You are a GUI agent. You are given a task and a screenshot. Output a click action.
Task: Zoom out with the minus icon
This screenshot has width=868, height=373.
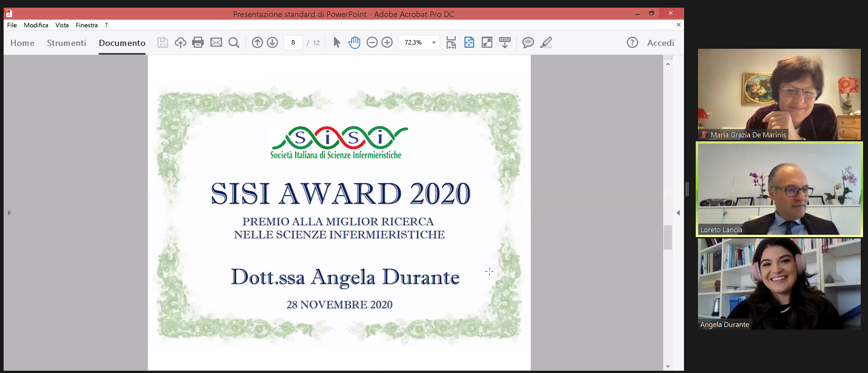(x=372, y=42)
